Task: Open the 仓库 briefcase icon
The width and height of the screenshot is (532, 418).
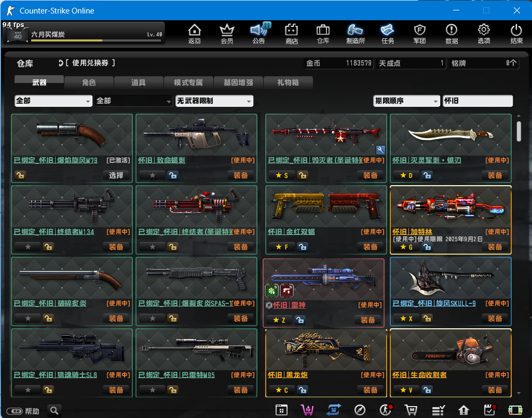Action: pos(323,34)
